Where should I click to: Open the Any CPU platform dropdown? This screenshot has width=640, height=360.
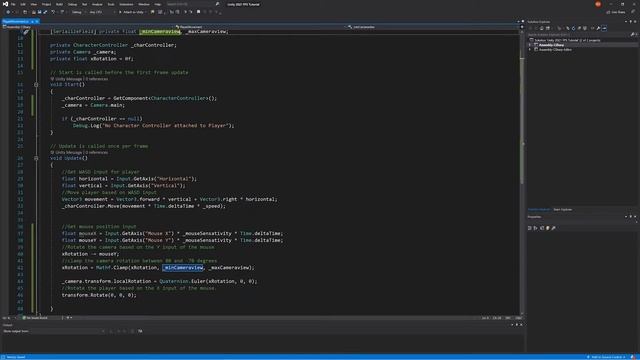click(x=101, y=12)
